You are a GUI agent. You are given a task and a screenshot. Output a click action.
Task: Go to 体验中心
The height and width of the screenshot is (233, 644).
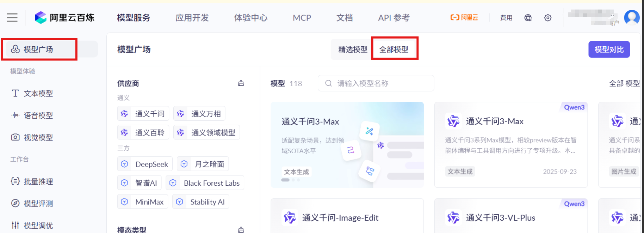tap(251, 18)
